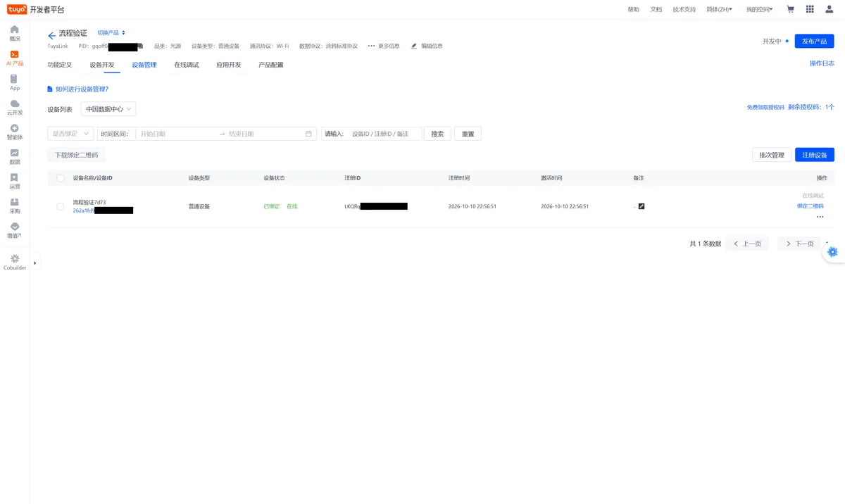Viewport: 845px width, 504px height.
Task: Open the 增值 value-added sidebar icon
Action: (15, 231)
